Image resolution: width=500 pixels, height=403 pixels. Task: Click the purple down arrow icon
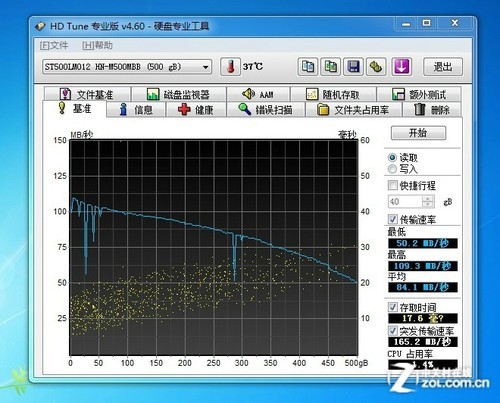point(401,67)
